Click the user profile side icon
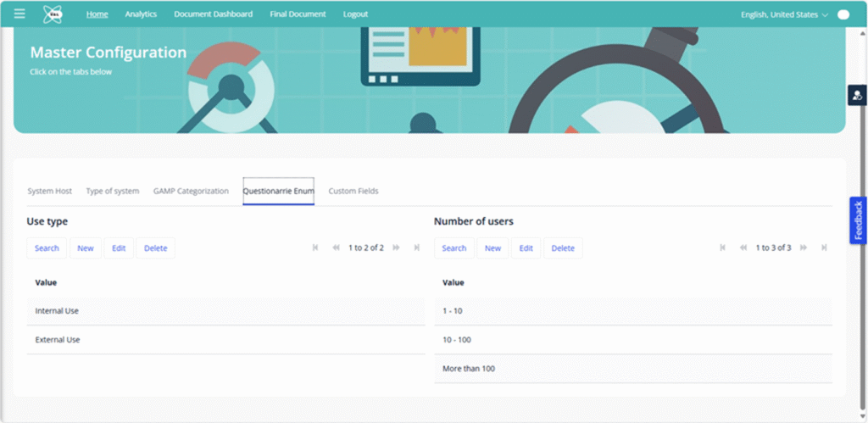The width and height of the screenshot is (868, 423). (857, 95)
